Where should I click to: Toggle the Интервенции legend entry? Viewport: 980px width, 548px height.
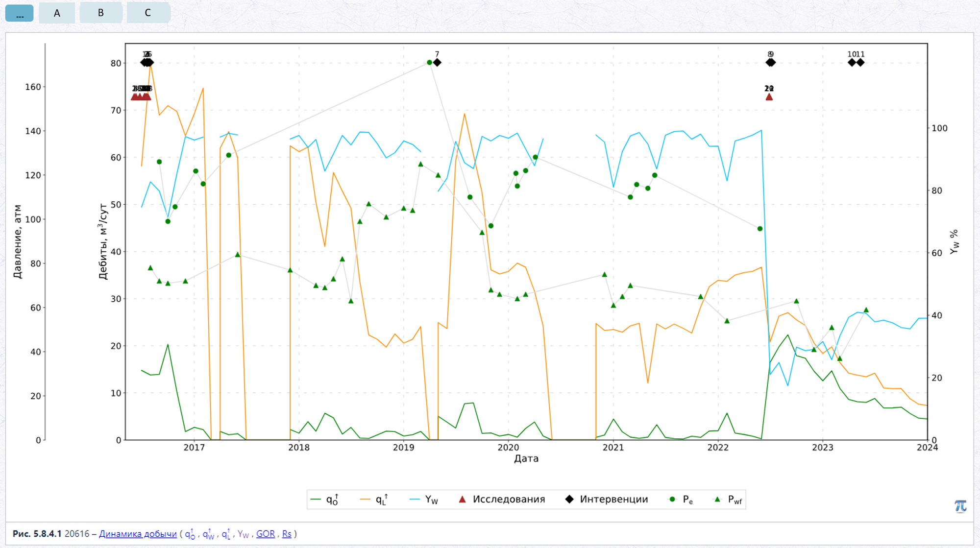[607, 499]
